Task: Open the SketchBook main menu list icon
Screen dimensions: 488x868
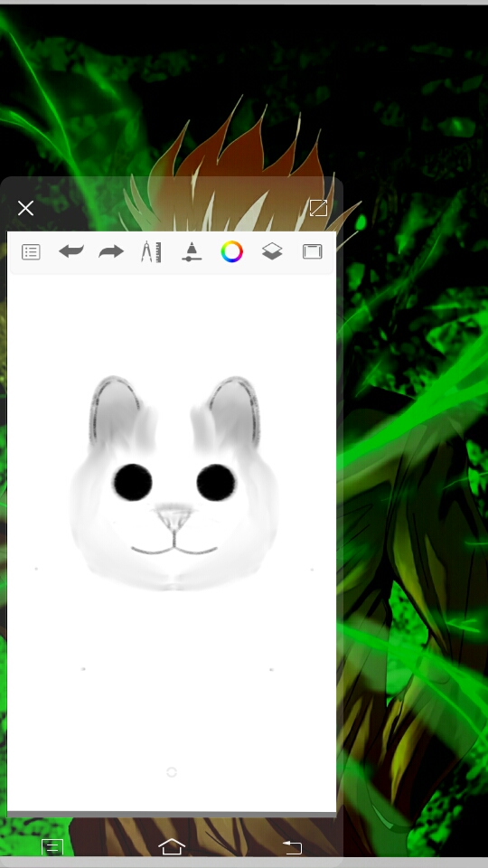Action: tap(31, 252)
